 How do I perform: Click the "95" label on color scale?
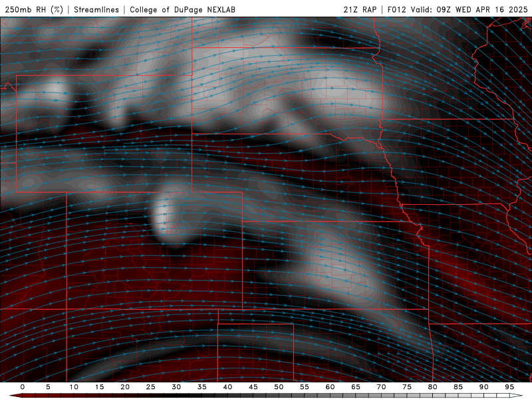(509, 387)
